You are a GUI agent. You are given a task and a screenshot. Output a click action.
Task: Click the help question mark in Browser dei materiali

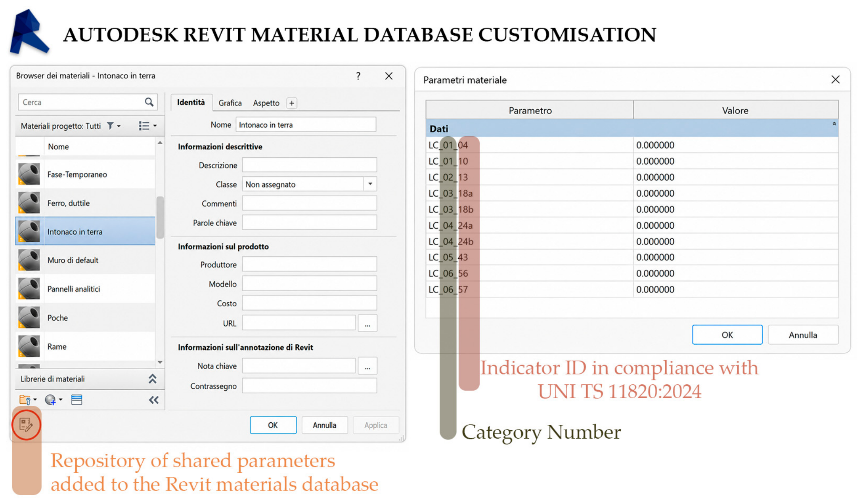[x=358, y=76]
